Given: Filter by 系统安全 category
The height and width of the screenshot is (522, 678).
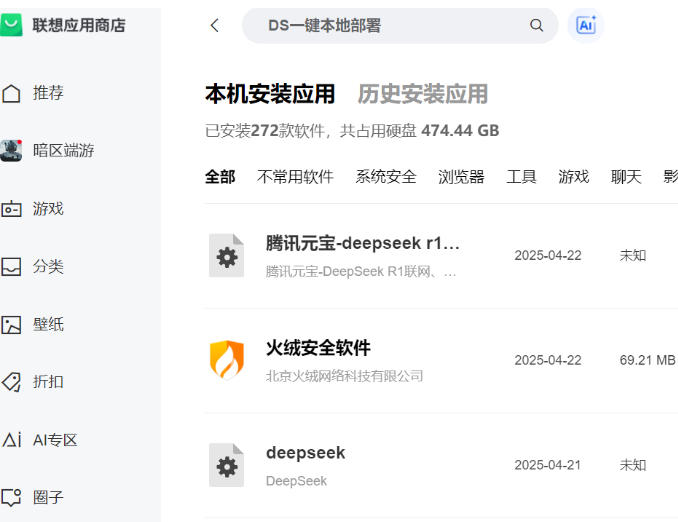Looking at the screenshot, I should point(385,177).
